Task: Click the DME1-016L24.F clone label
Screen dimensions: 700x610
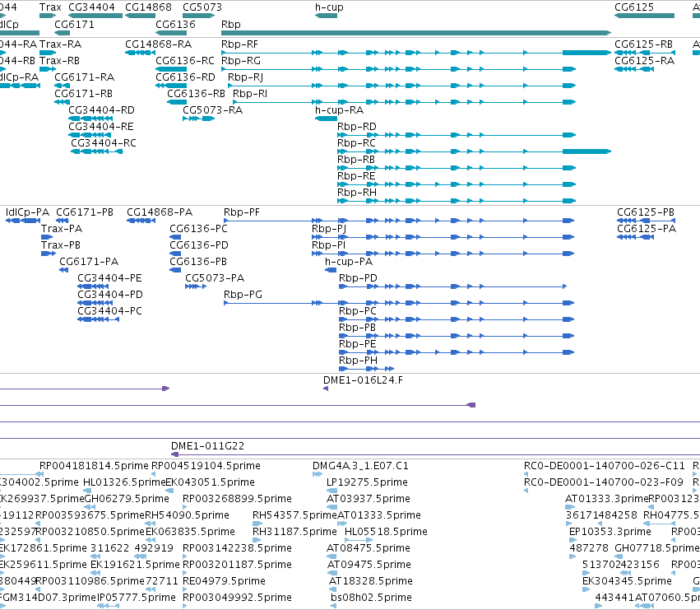Action: (363, 380)
